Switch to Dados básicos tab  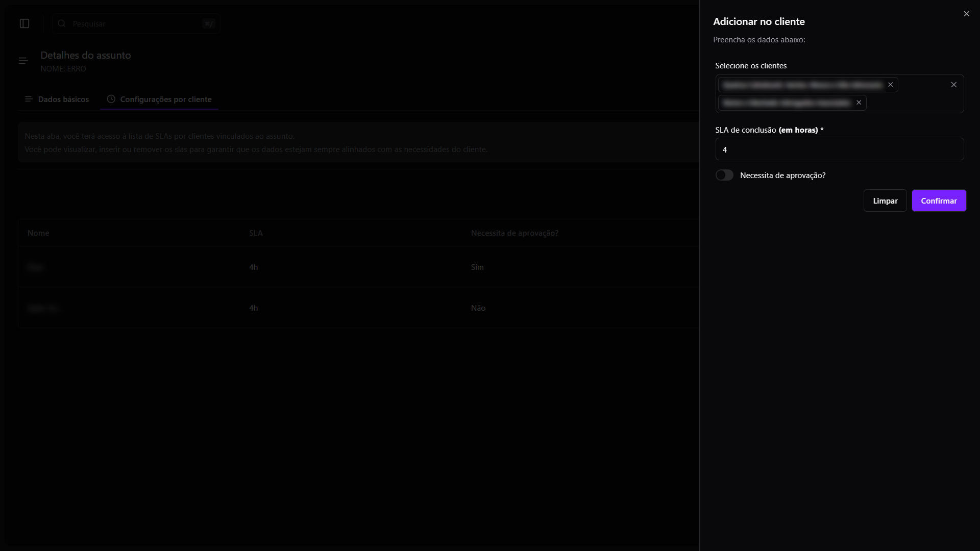(x=57, y=99)
